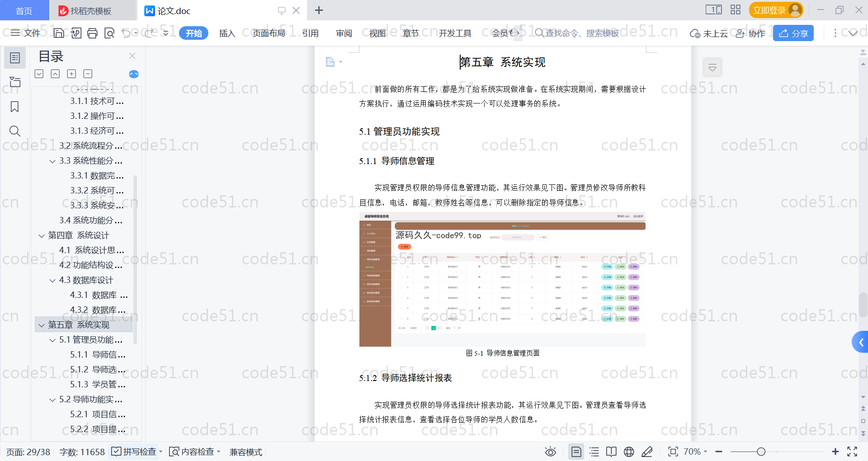Select the 页面布局 ribbon tab
The width and height of the screenshot is (868, 461).
[x=269, y=33]
